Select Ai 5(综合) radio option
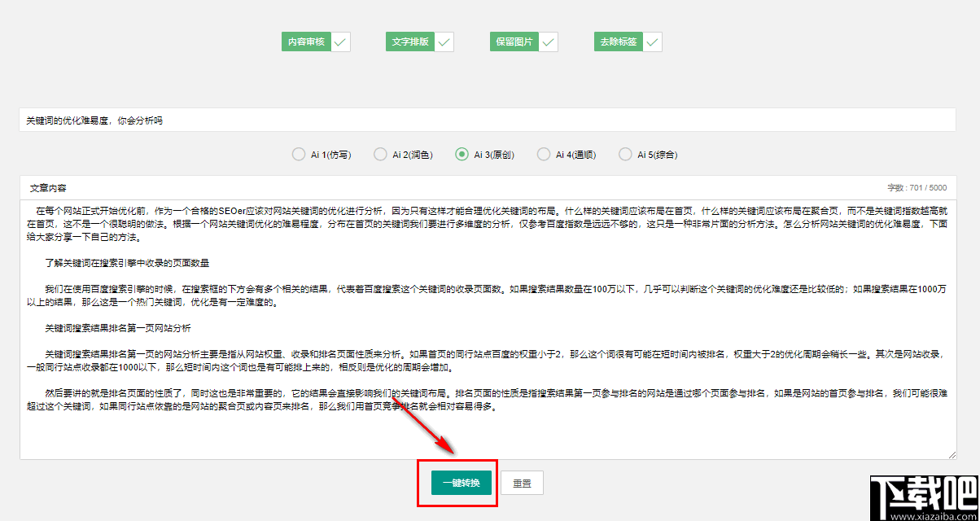The width and height of the screenshot is (980, 521). 648,154
